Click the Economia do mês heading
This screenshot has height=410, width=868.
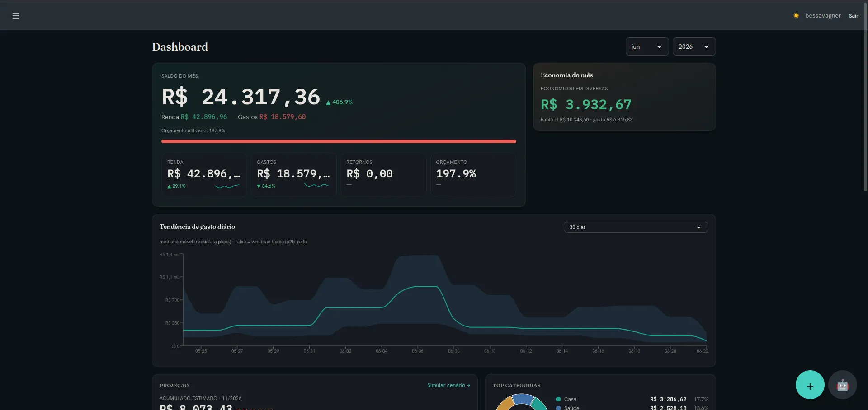coord(566,75)
